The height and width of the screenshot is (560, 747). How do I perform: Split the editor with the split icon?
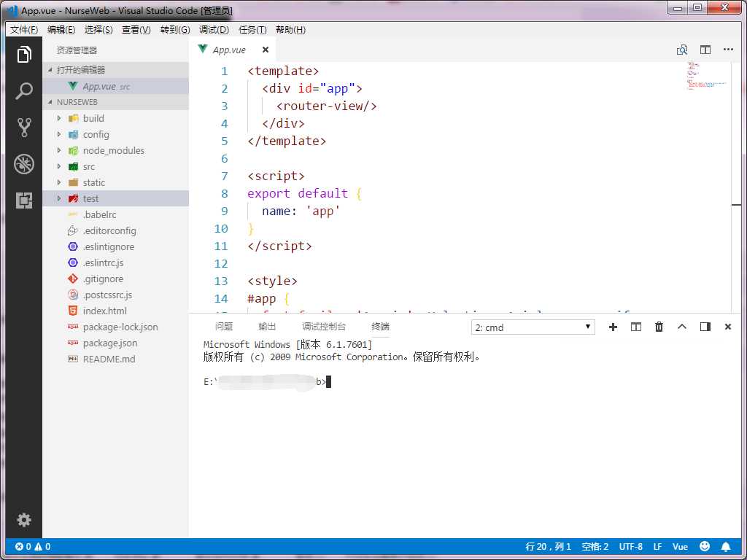tap(705, 50)
